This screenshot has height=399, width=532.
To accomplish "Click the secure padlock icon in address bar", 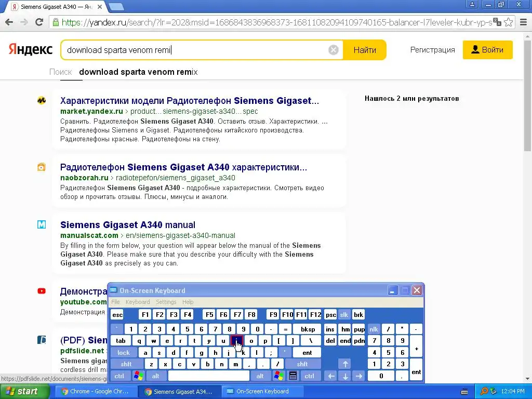I will 55,22.
